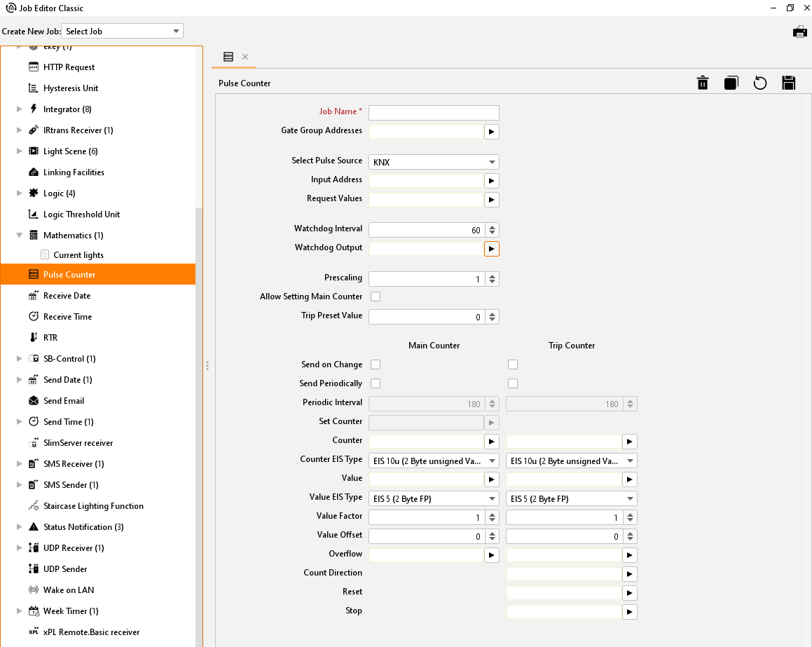
Task: Open address picker for Watchdog Output
Action: click(x=491, y=249)
